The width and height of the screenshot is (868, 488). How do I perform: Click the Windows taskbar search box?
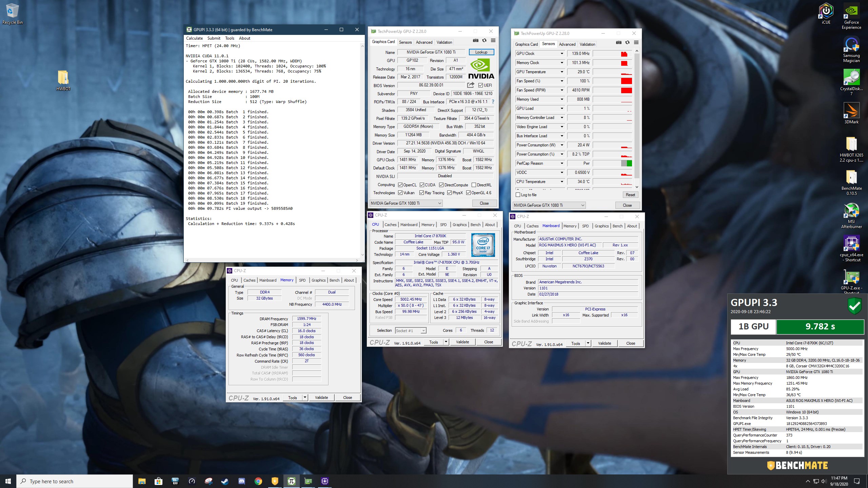75,481
